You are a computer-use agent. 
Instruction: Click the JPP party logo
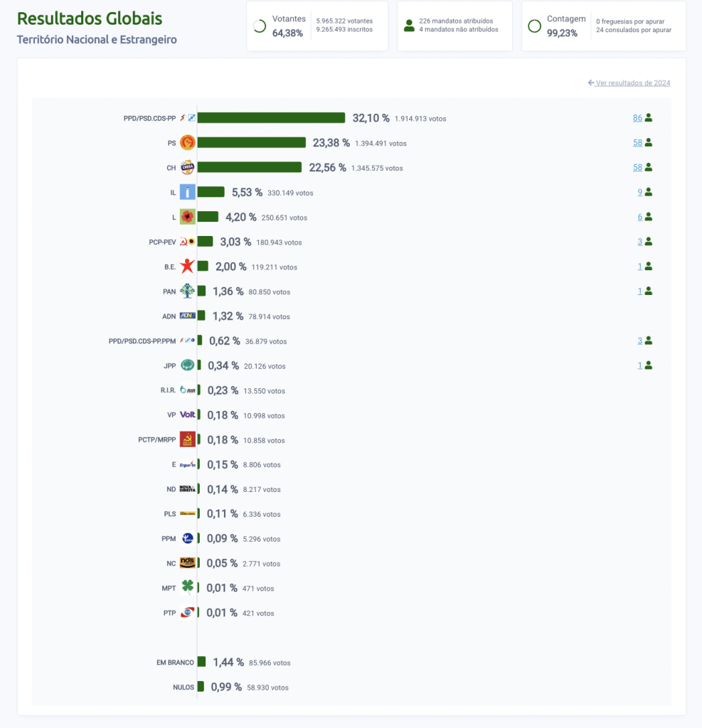187,365
